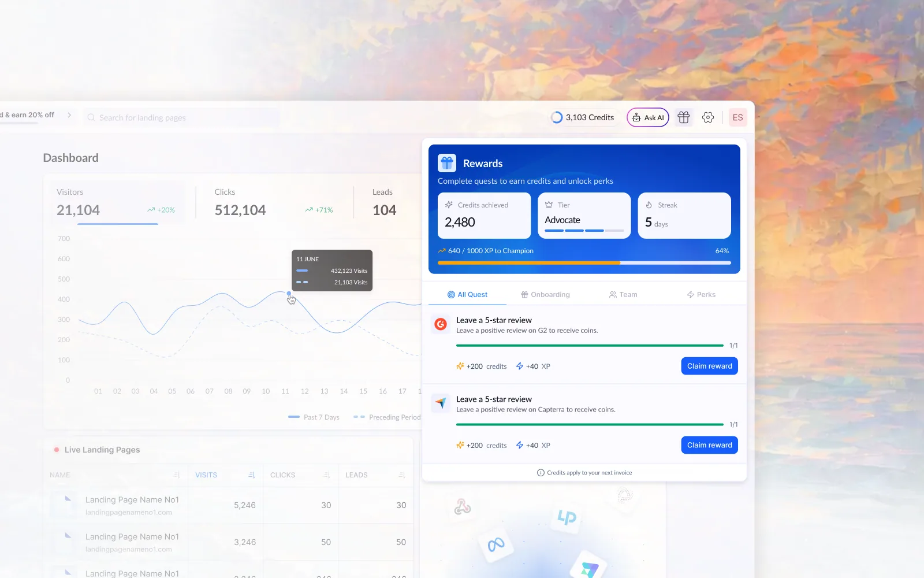Switch to the All Quest tab

coord(467,294)
